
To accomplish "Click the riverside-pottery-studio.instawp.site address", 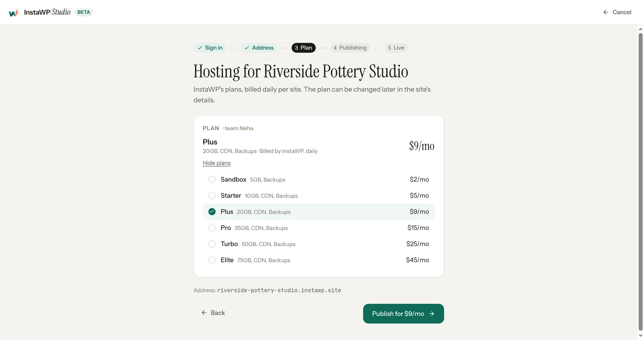I will click(x=279, y=290).
